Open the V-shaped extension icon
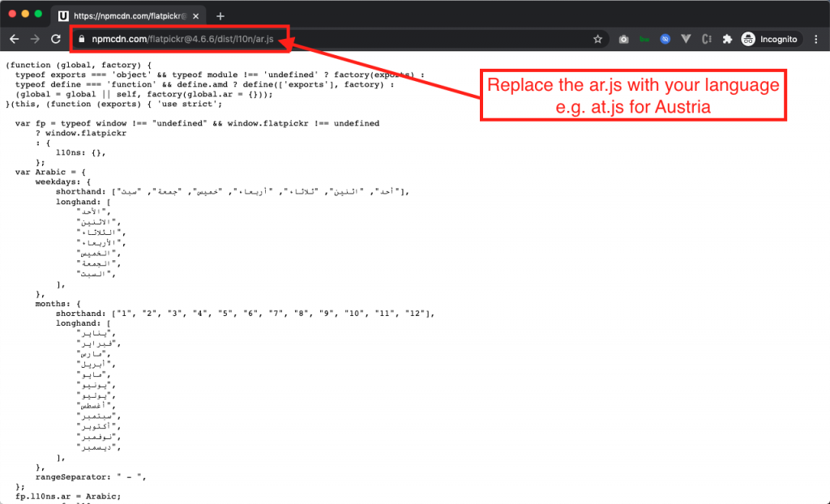The height and width of the screenshot is (504, 830). click(x=686, y=39)
